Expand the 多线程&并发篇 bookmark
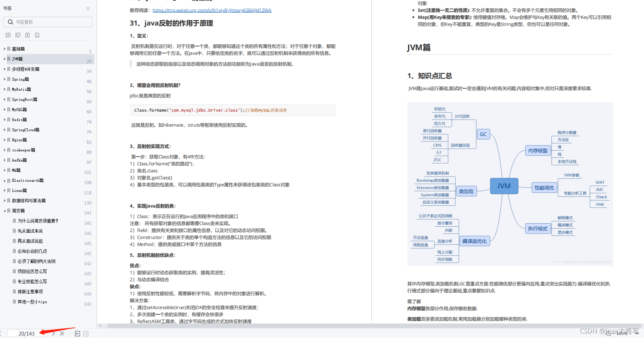This screenshot has height=338, width=644. tap(5, 69)
